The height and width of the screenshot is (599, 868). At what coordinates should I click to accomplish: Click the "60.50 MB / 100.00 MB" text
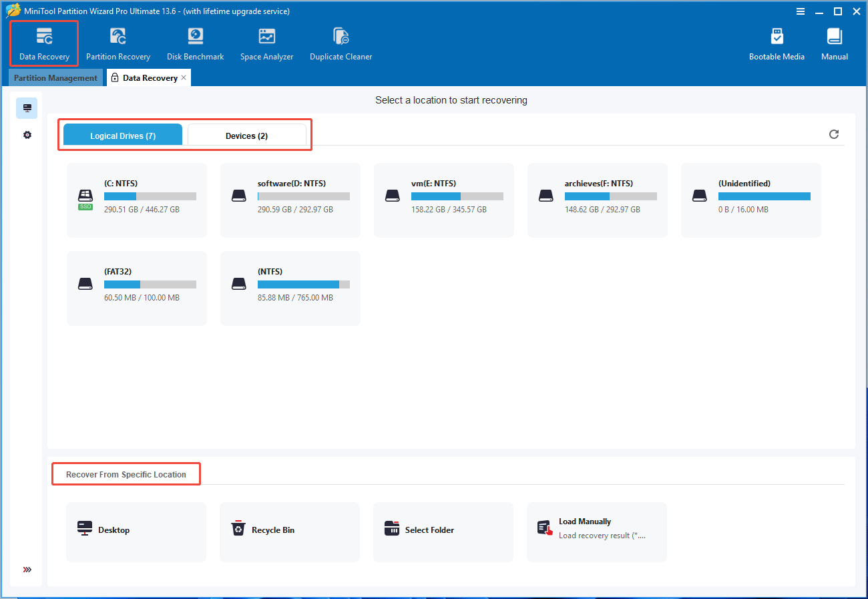(142, 298)
